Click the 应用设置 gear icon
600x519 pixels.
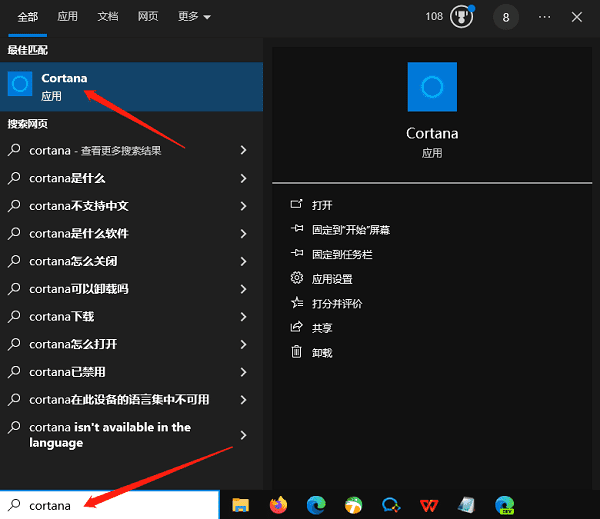pyautogui.click(x=296, y=278)
